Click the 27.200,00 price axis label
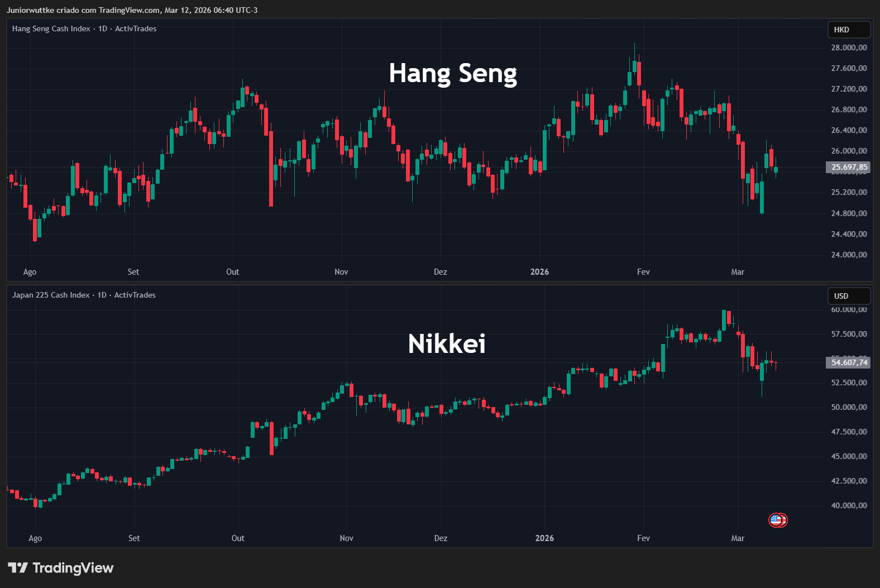 click(849, 89)
